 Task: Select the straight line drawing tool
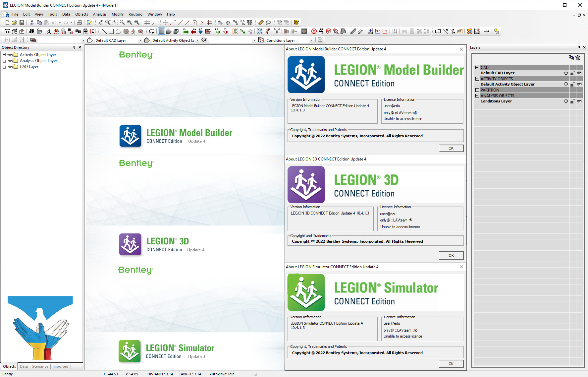point(104,31)
